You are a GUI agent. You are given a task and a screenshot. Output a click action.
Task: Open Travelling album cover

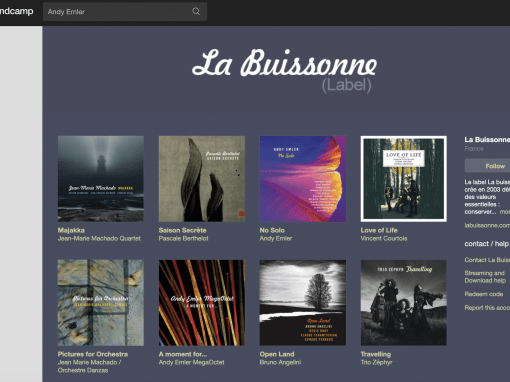coord(404,303)
